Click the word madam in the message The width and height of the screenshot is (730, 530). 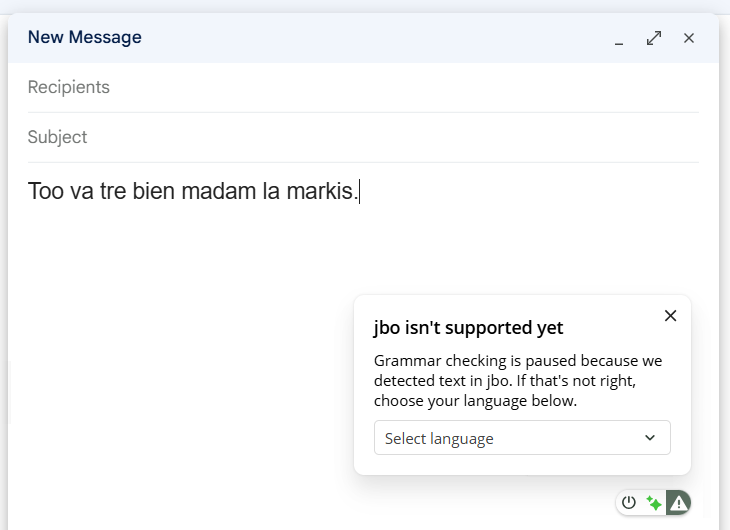pos(218,191)
